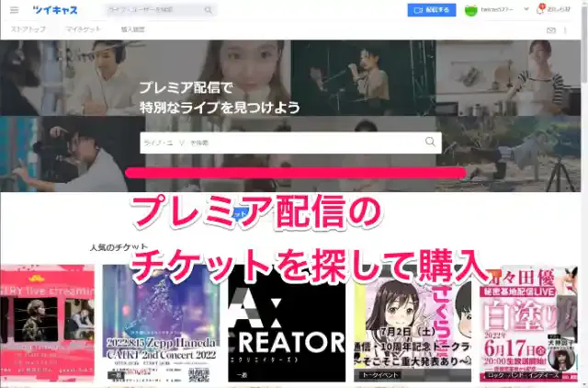Expand the account dropdown arrow

coord(526,9)
